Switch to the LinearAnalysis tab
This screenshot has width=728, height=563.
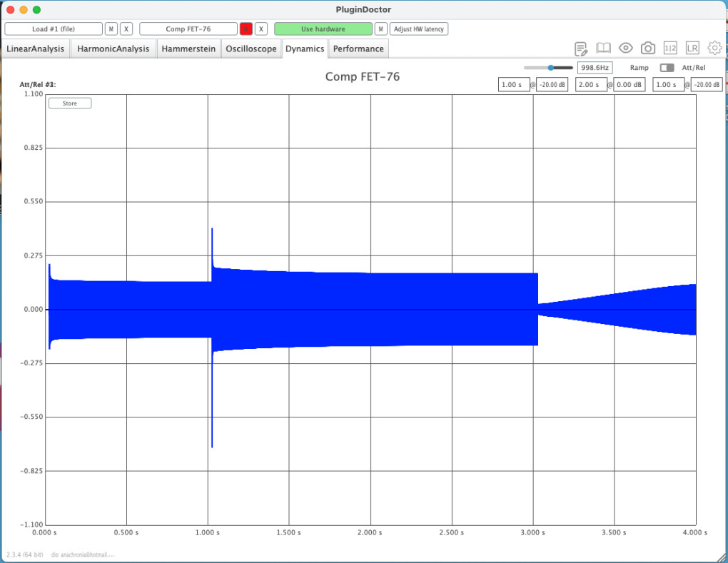pyautogui.click(x=35, y=49)
